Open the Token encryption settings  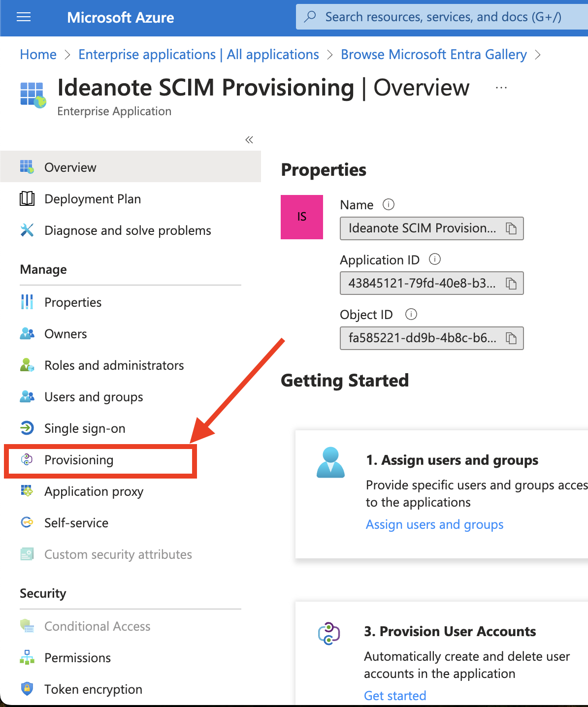pyautogui.click(x=93, y=689)
